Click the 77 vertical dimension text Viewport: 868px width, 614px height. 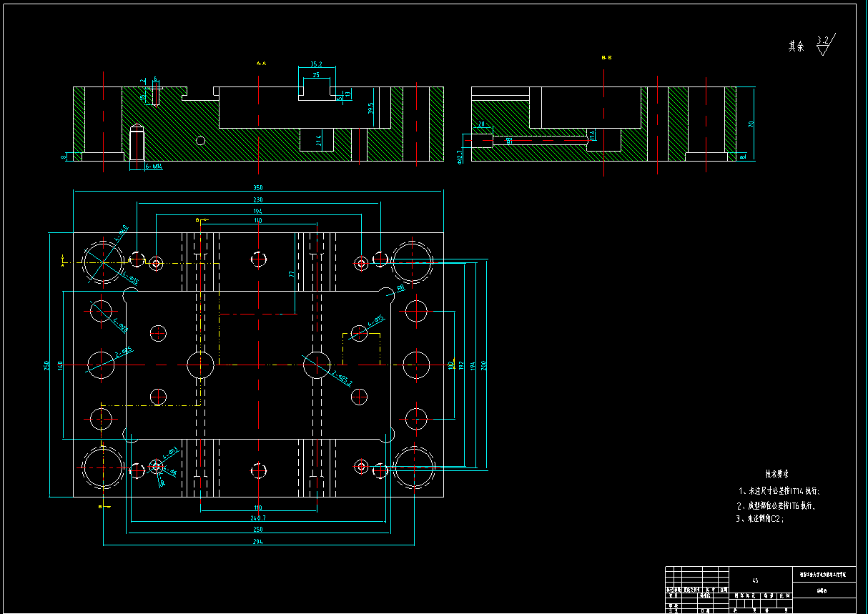tap(292, 273)
